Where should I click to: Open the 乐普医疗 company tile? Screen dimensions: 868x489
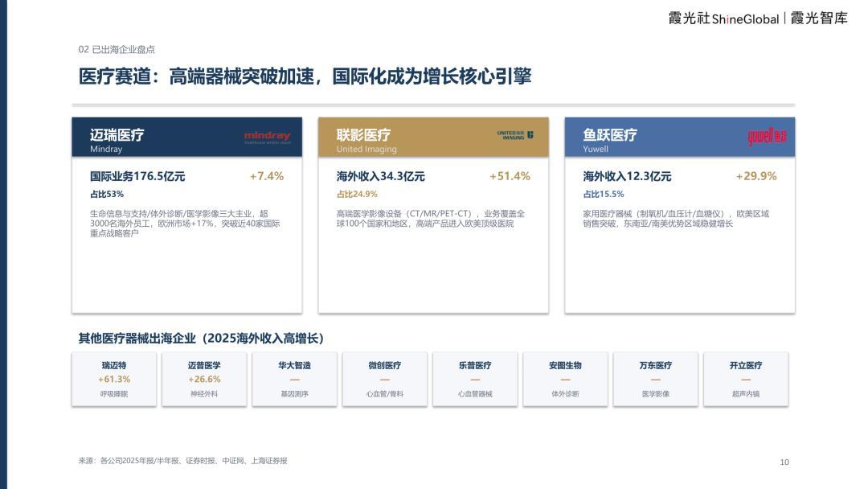tap(475, 380)
